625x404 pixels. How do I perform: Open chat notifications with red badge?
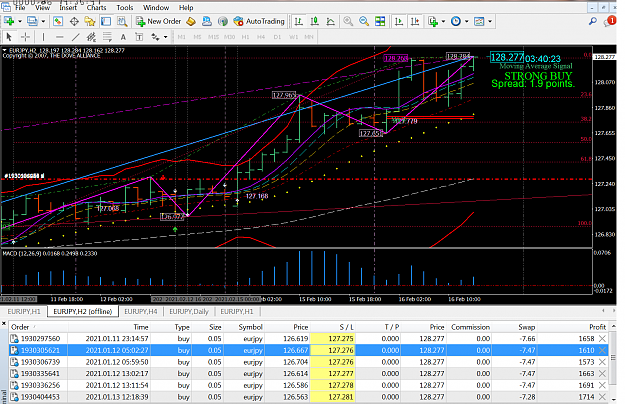click(x=609, y=21)
